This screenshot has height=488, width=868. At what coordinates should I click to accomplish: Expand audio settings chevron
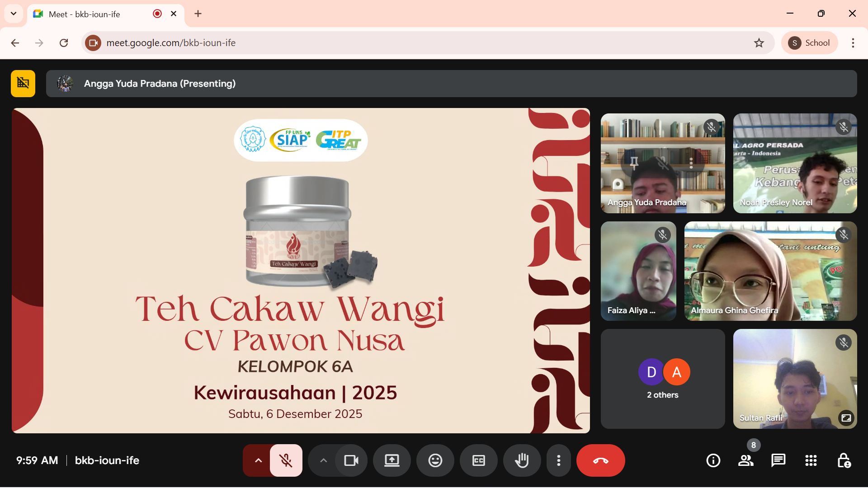click(258, 460)
